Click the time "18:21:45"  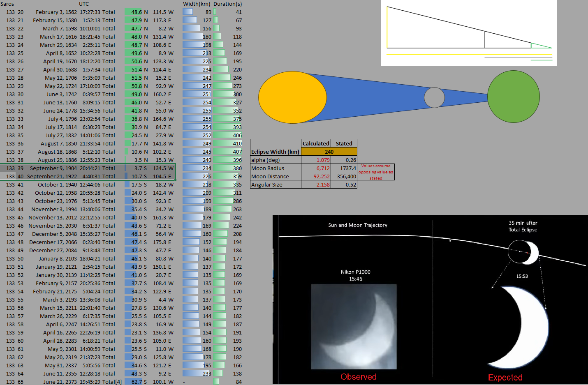click(x=90, y=37)
